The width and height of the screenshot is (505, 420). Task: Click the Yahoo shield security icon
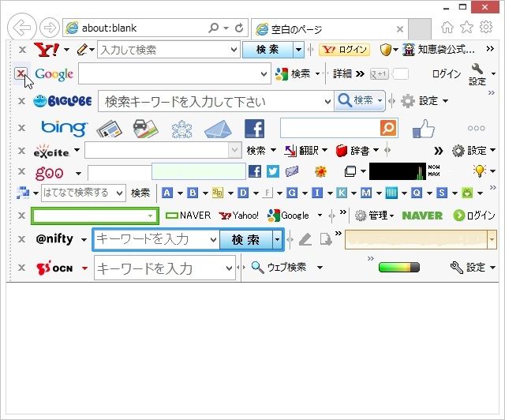(385, 50)
